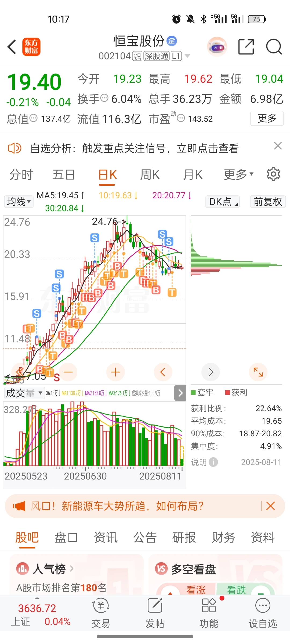Open the search magnifier icon

(274, 47)
